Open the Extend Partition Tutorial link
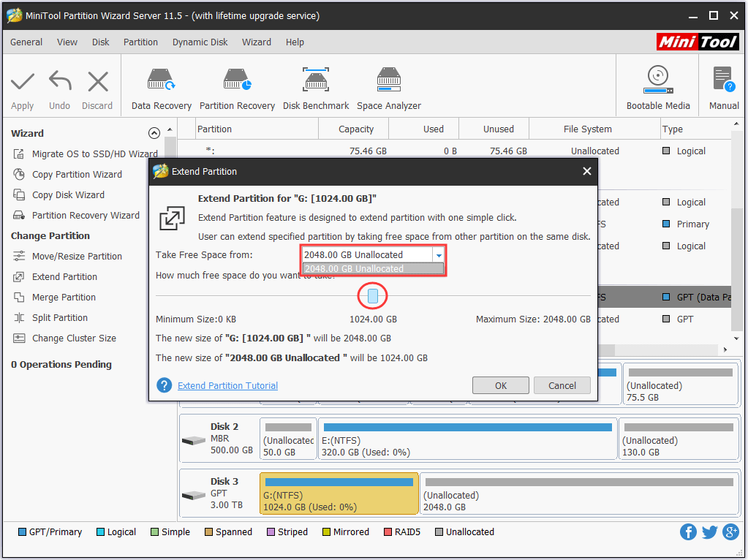The height and width of the screenshot is (560, 748). click(x=227, y=385)
